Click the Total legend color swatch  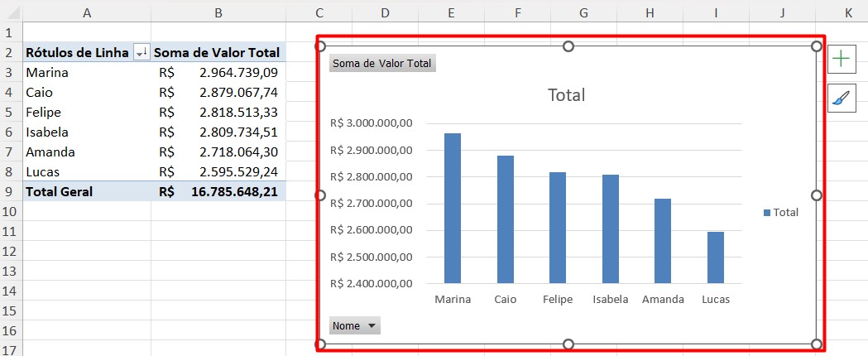pyautogui.click(x=767, y=213)
